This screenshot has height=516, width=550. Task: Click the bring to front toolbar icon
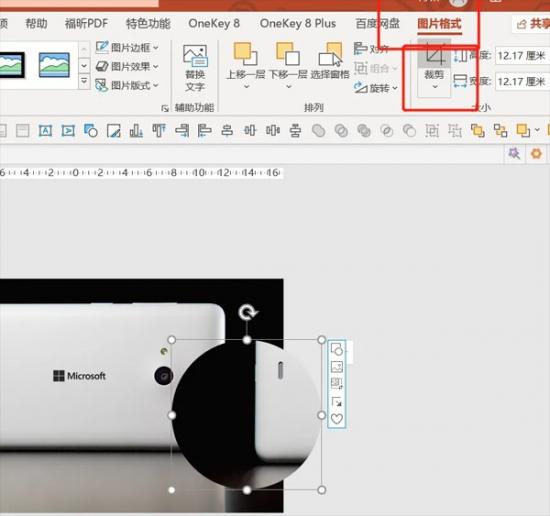click(477, 131)
